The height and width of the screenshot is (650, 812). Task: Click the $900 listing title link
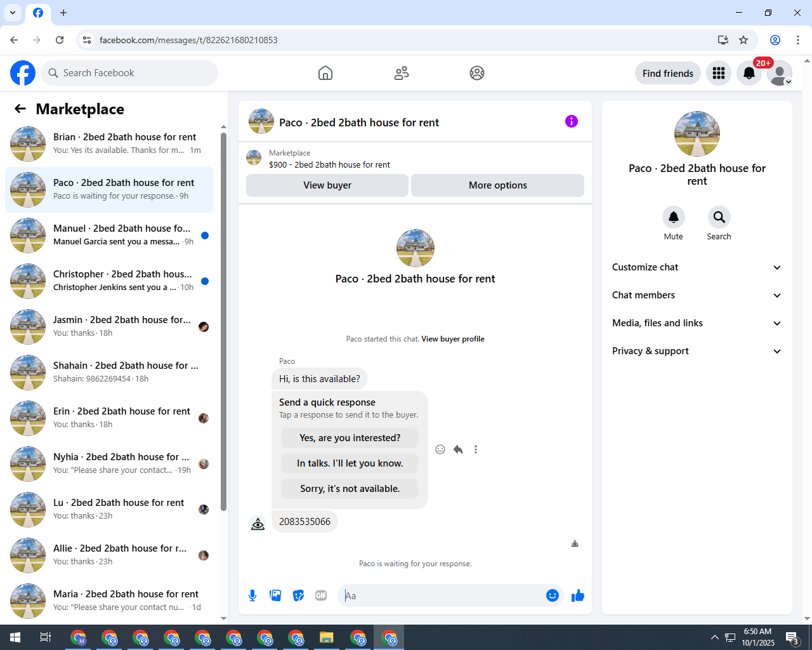pos(329,164)
